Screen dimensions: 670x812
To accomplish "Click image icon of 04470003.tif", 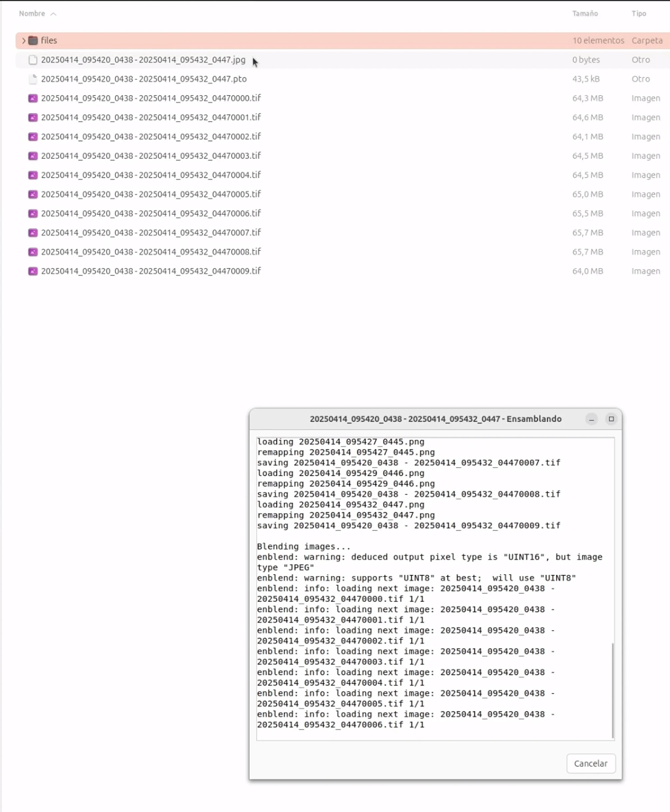I will [33, 156].
